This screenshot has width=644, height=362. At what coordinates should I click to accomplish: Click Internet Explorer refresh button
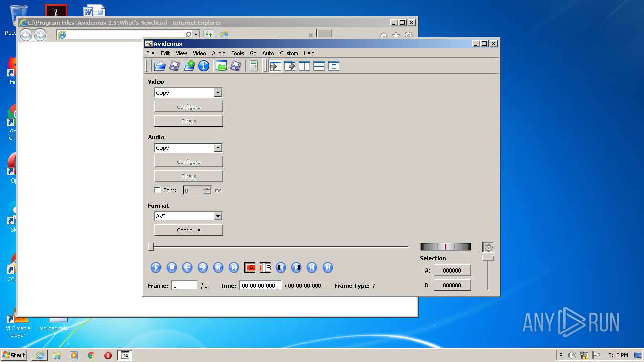[208, 35]
